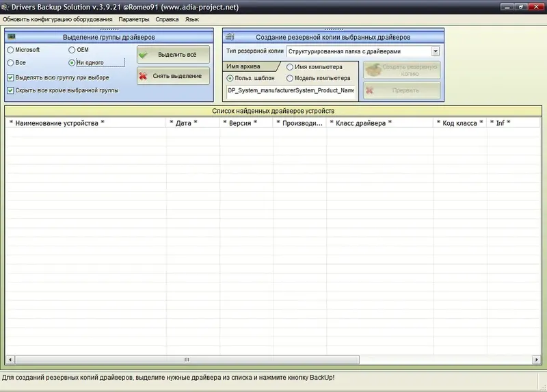
Task: Sort by Код класса column header
Action: pyautogui.click(x=460, y=123)
